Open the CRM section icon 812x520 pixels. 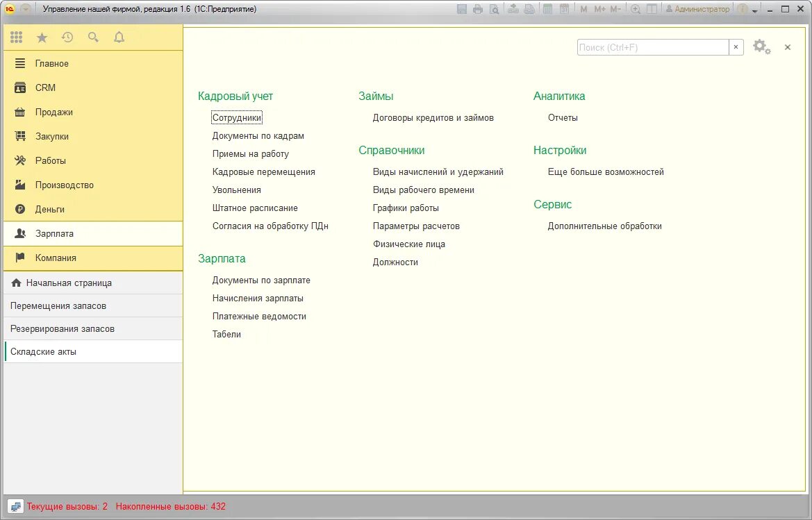point(19,87)
